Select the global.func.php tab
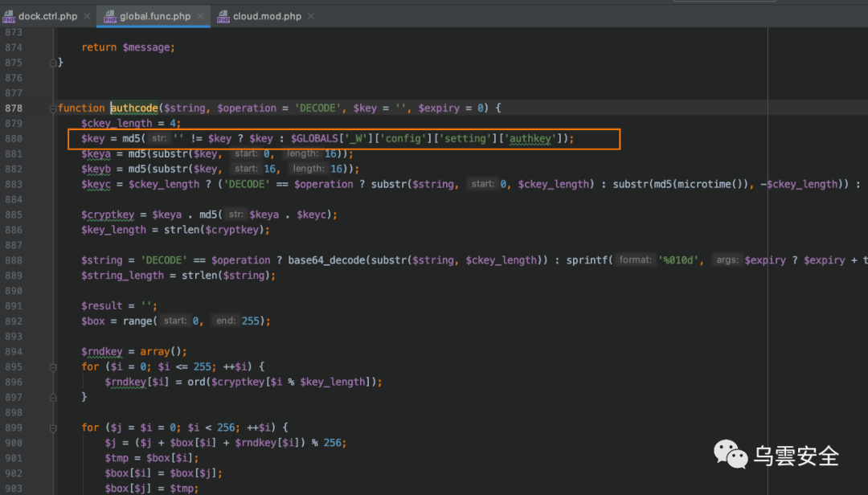 (x=154, y=16)
